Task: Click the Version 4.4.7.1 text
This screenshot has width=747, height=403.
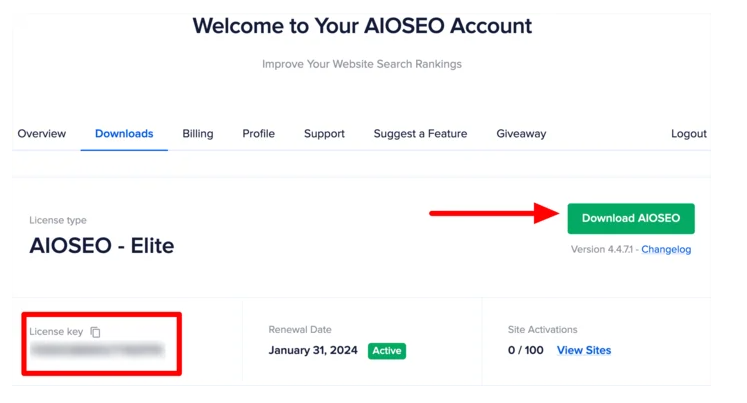Action: tap(603, 249)
